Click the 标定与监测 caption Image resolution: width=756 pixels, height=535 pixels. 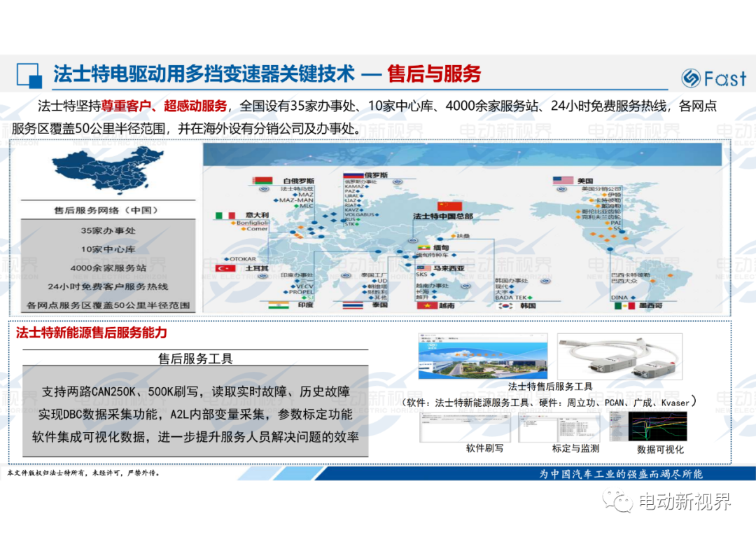coord(575,449)
